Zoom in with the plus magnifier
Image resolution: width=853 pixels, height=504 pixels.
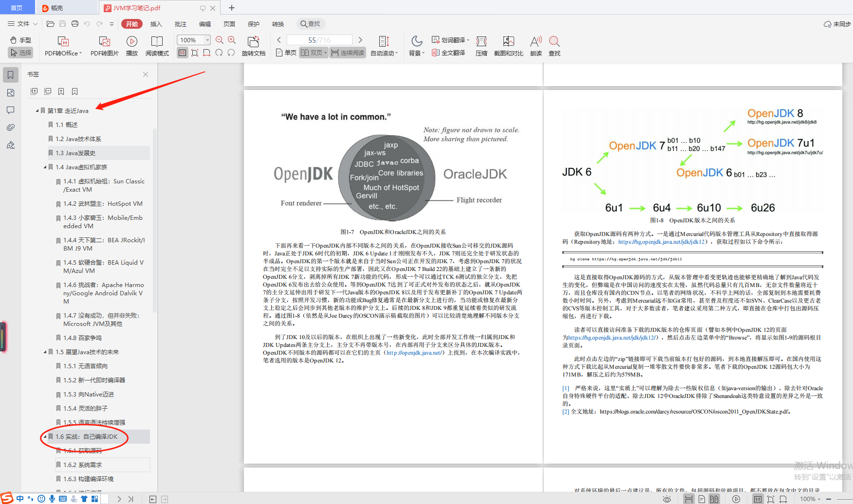click(232, 40)
